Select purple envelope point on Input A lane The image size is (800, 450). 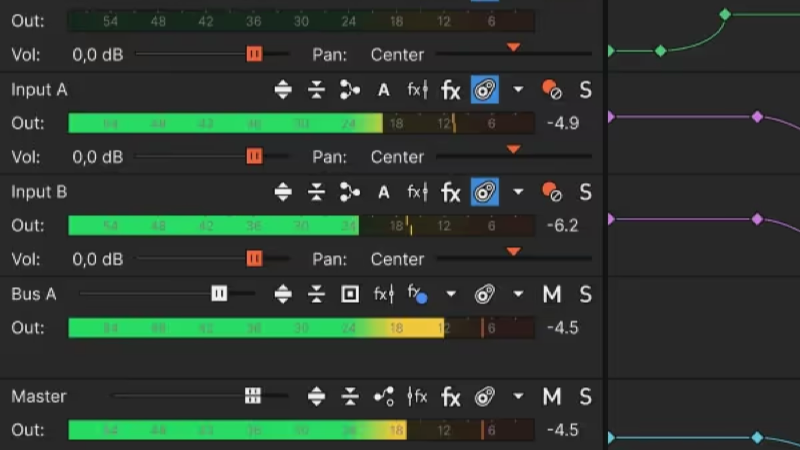757,117
